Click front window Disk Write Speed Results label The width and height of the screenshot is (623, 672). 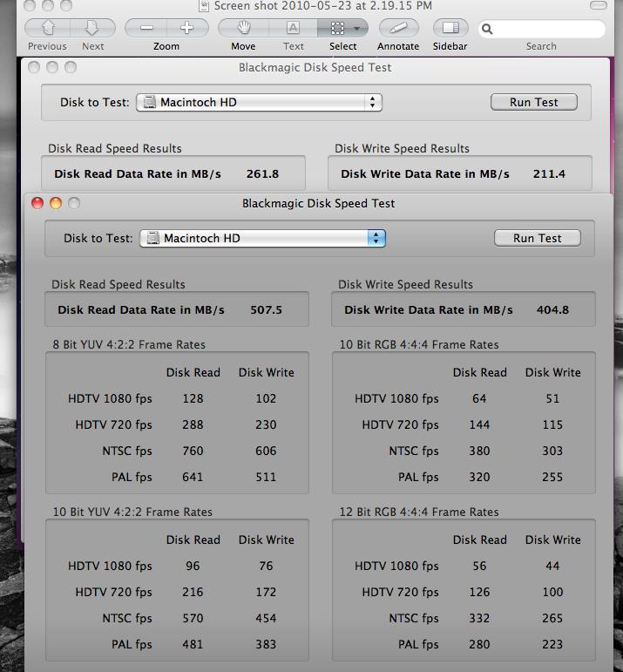point(405,284)
